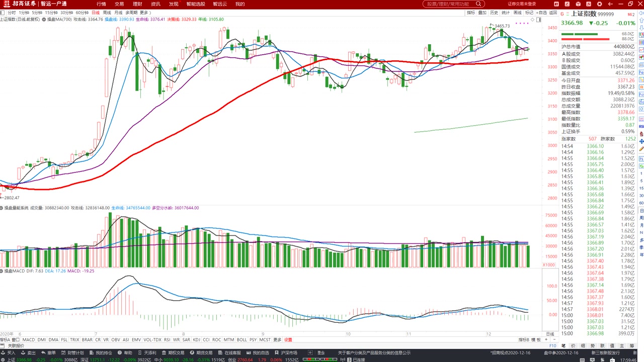Click the panel layout icon above the chart's price axis
644x362 pixels.
tap(538, 20)
